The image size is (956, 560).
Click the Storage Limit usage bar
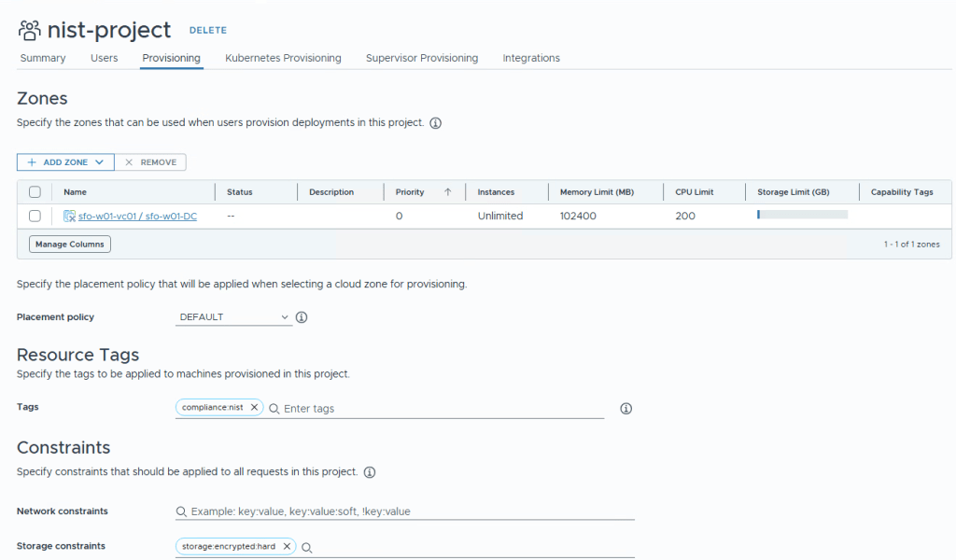802,215
